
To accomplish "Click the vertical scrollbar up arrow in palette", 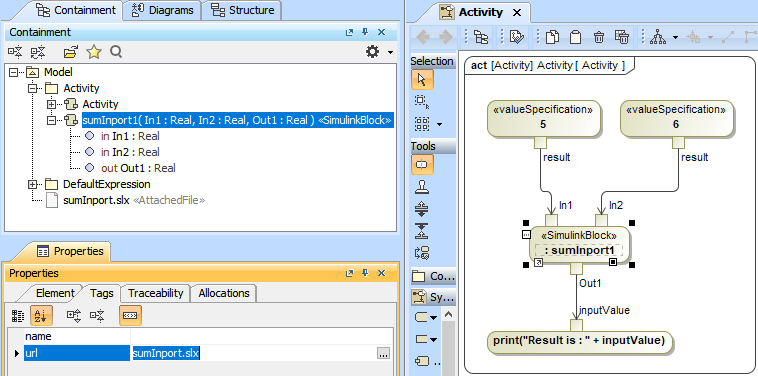I will [448, 315].
